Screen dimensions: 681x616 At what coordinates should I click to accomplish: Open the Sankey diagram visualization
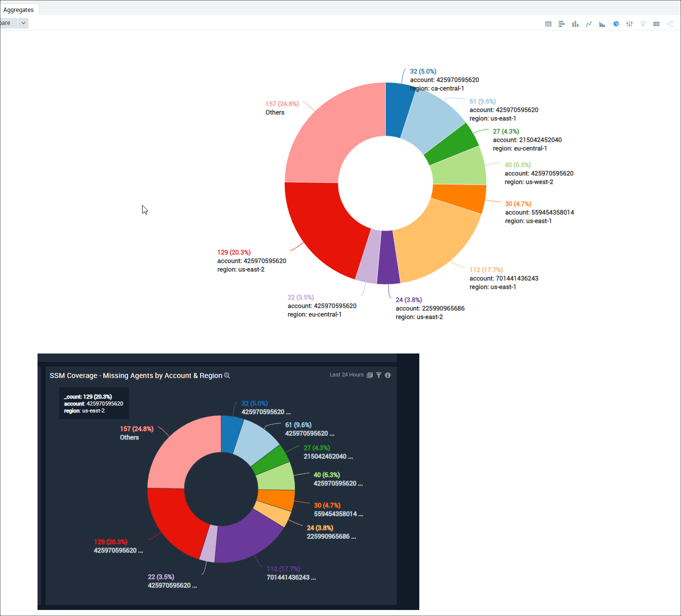669,23
